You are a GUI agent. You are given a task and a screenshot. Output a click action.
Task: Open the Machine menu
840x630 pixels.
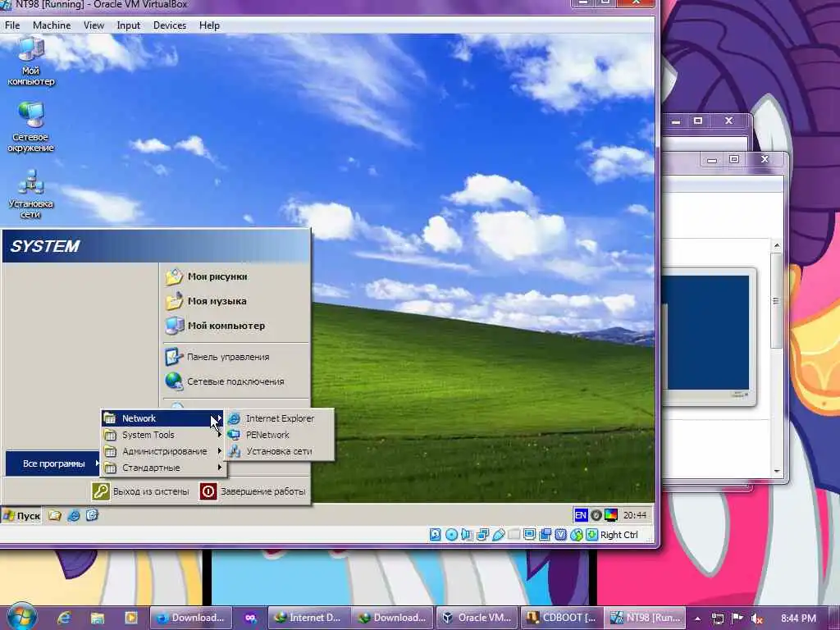coord(52,25)
